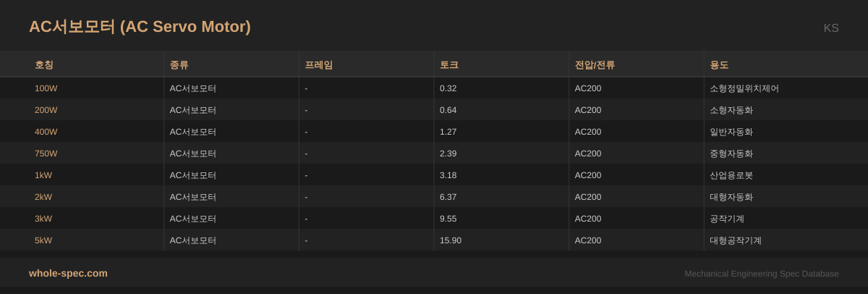Select the 100W row label
Screen dimensions: 868x294
[46, 88]
